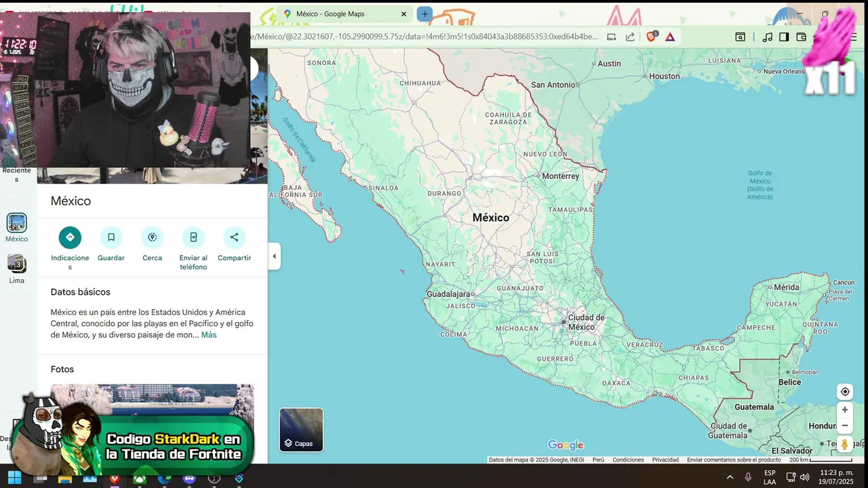Open the México recent place in sidebar
Viewport: 868px width, 488px height.
17,228
